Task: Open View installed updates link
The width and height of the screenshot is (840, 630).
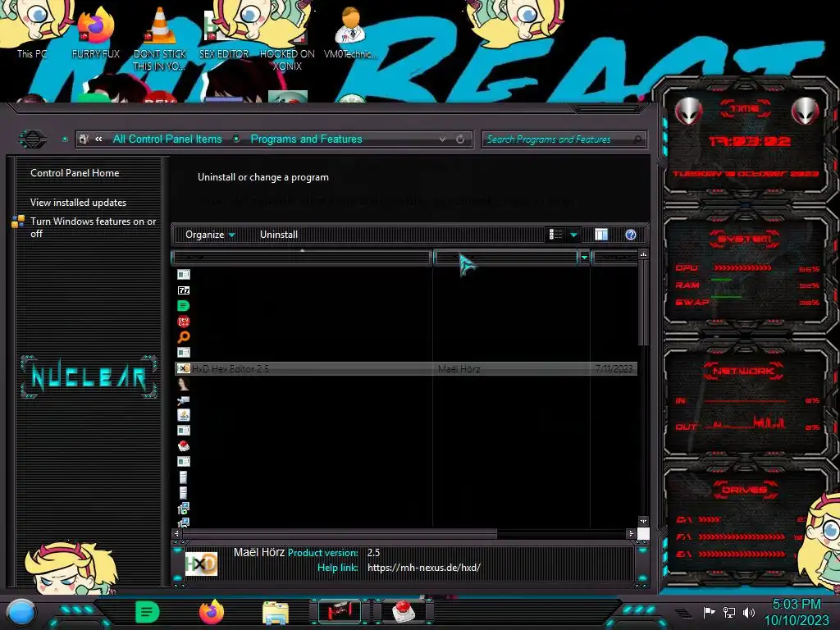Action: (78, 203)
